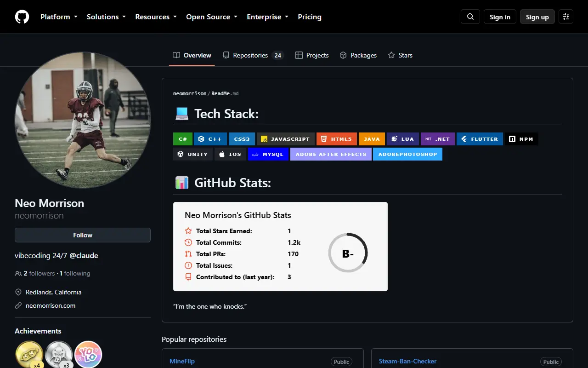Open the neomorrison.com website link
The height and width of the screenshot is (368, 588).
click(51, 305)
